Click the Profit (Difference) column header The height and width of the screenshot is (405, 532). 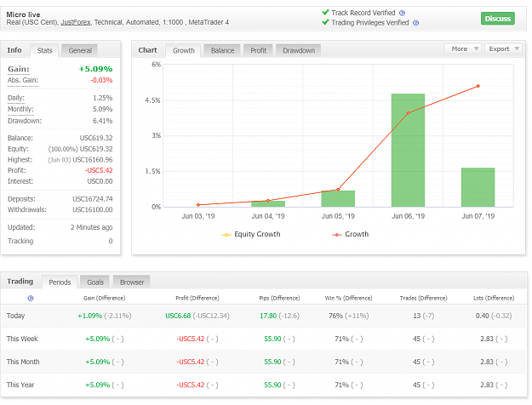[197, 298]
